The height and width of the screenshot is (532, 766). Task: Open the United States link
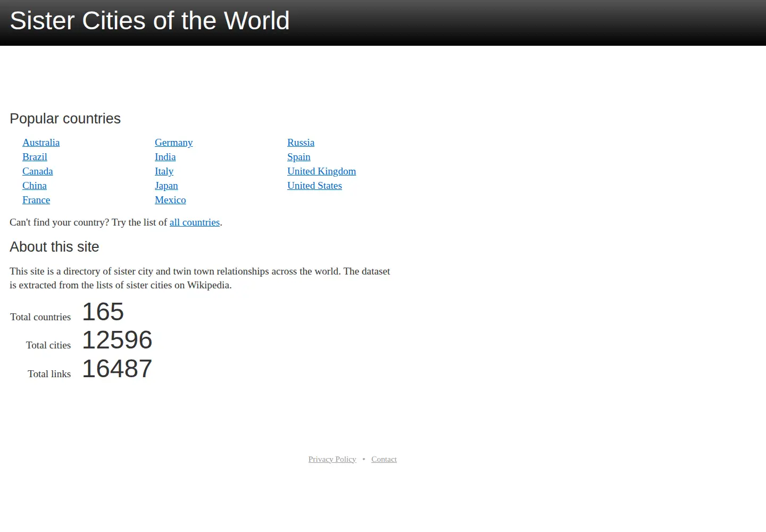(314, 186)
